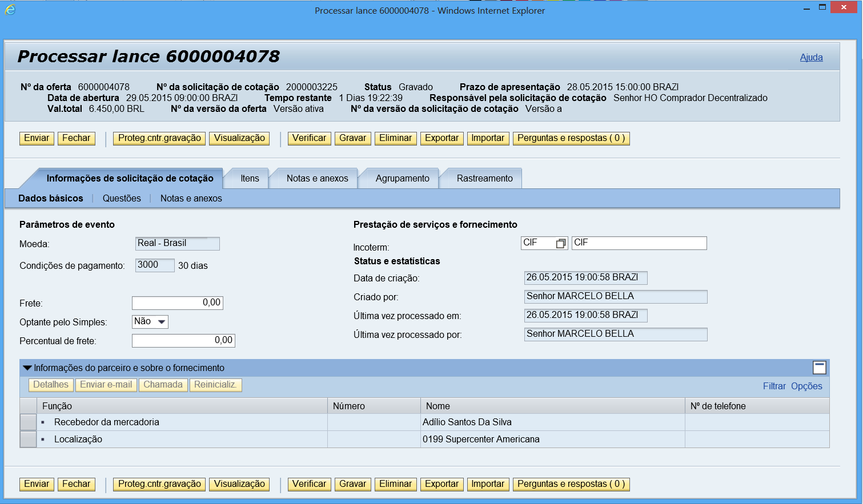Select the Adílio Santos Da Silva cell
This screenshot has width=863, height=504.
553,422
